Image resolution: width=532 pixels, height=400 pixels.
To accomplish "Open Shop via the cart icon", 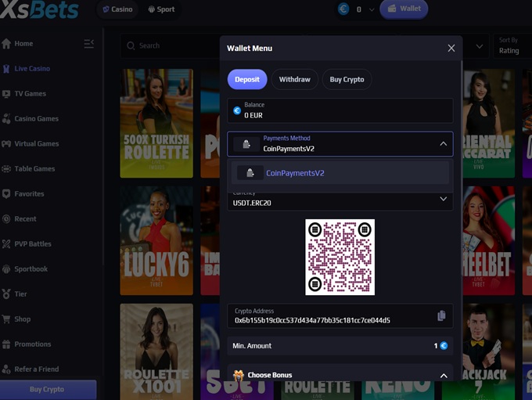I will 6,319.
